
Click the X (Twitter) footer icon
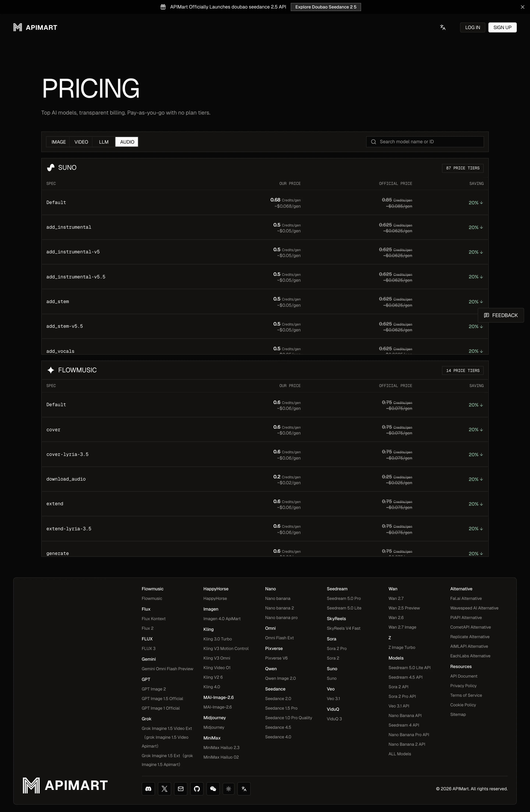tap(164, 788)
